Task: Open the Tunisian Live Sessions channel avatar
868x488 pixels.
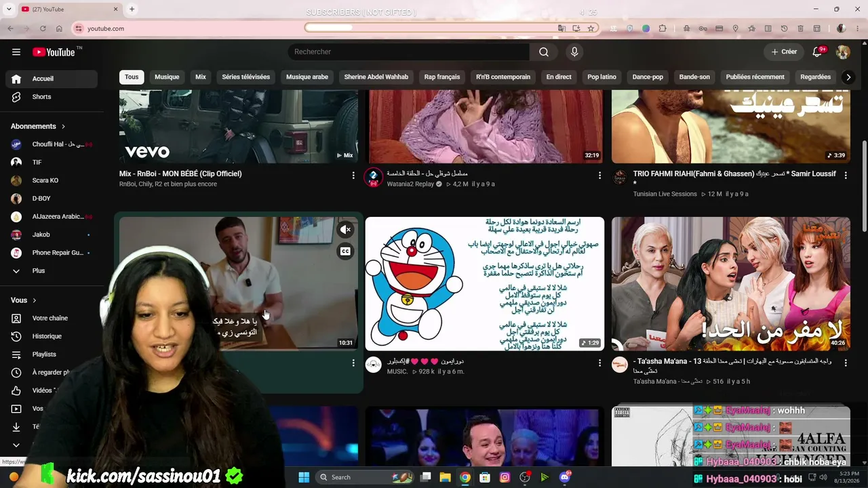Action: pos(620,178)
